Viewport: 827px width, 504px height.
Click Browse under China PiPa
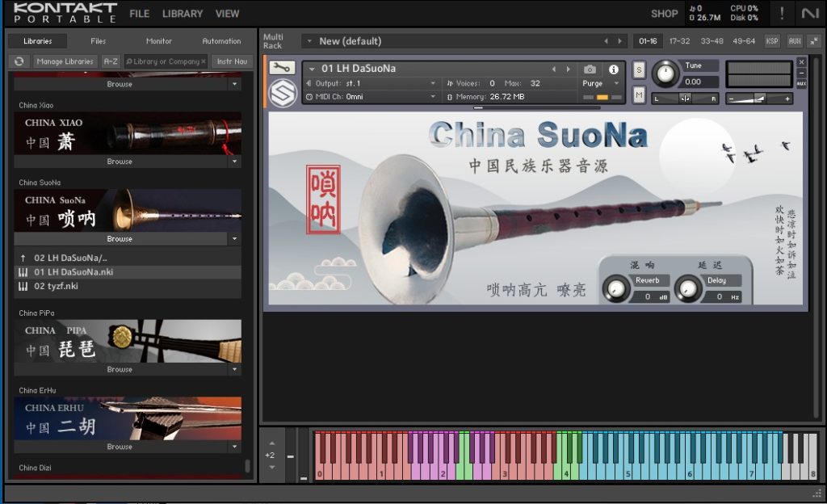pos(120,370)
